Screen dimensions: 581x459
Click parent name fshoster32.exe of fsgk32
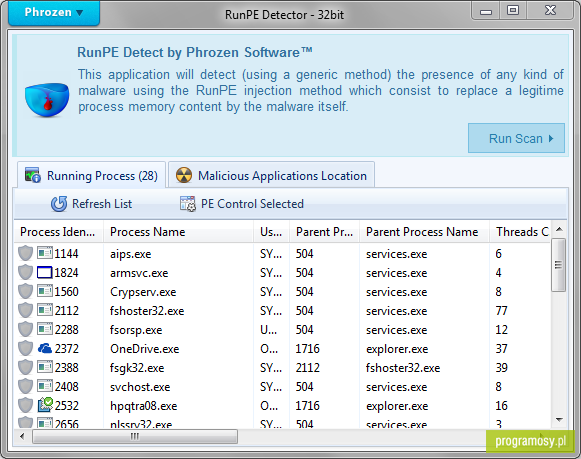tap(403, 368)
